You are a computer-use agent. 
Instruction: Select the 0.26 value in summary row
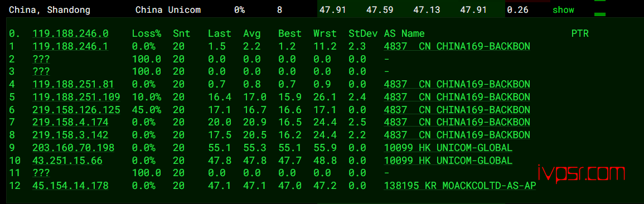pos(517,10)
